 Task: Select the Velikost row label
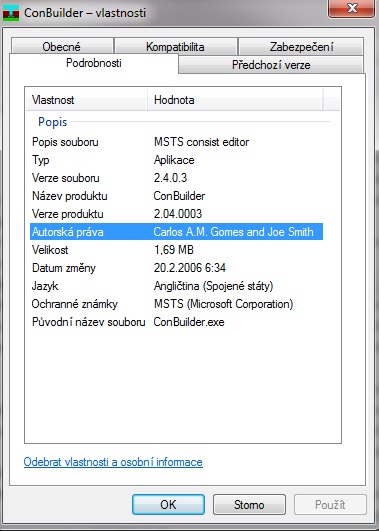click(50, 250)
